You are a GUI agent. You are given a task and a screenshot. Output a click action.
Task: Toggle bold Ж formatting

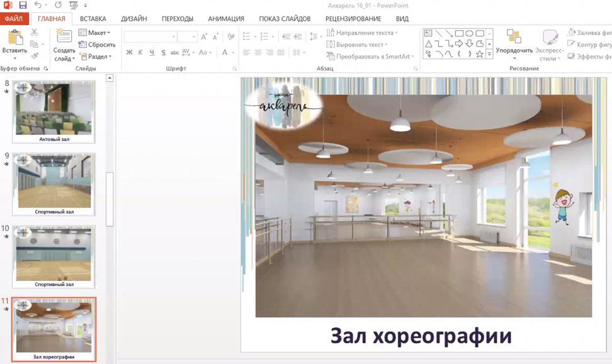tap(130, 53)
